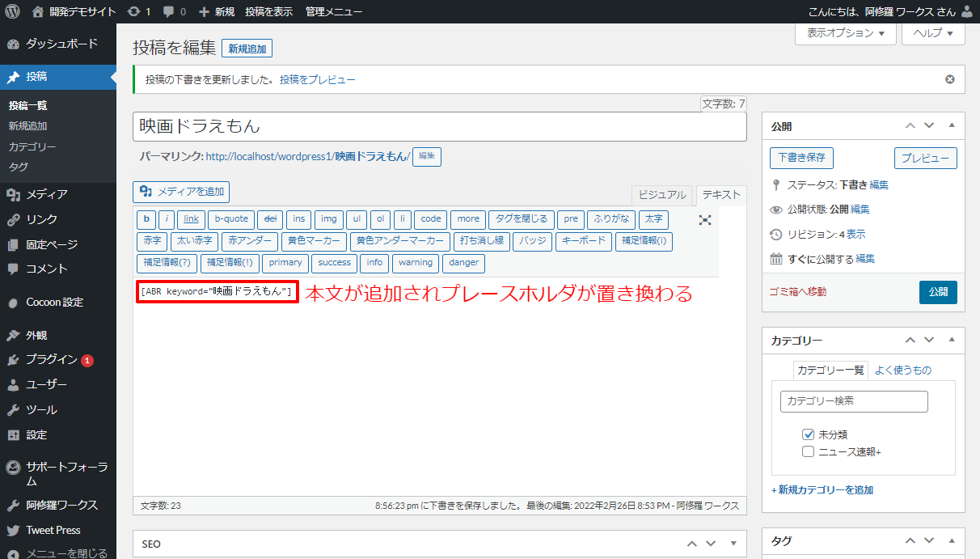The image size is (980, 559).
Task: Click the リビジョン 表示 link
Action: click(x=856, y=235)
